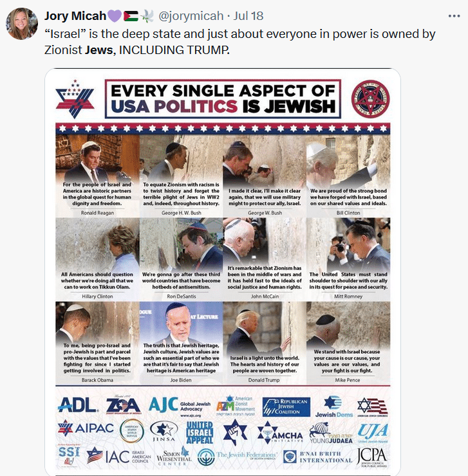Click the UJA logo in the image
Screen dimensions: 468x476
[x=373, y=432]
